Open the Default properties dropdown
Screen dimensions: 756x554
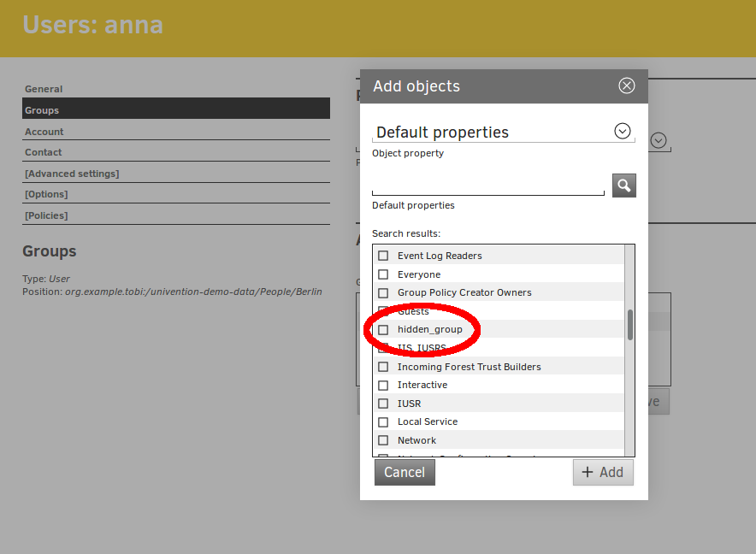point(623,131)
